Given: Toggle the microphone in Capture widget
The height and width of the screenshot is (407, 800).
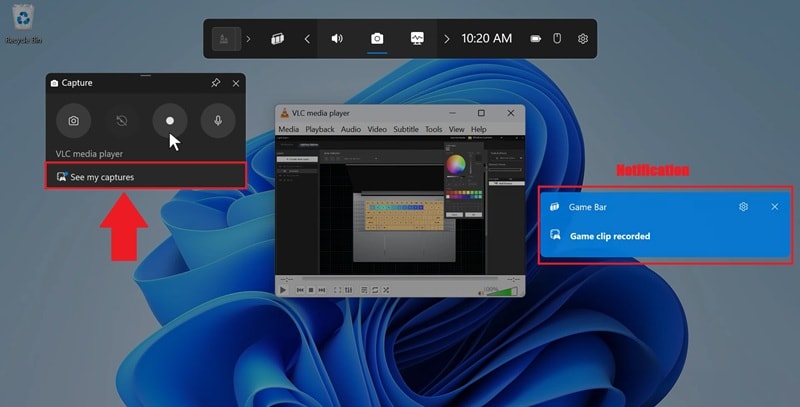Looking at the screenshot, I should tap(218, 121).
